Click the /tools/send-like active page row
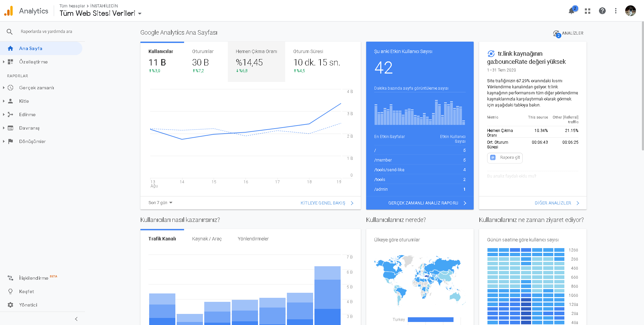This screenshot has width=644, height=325. [420, 170]
